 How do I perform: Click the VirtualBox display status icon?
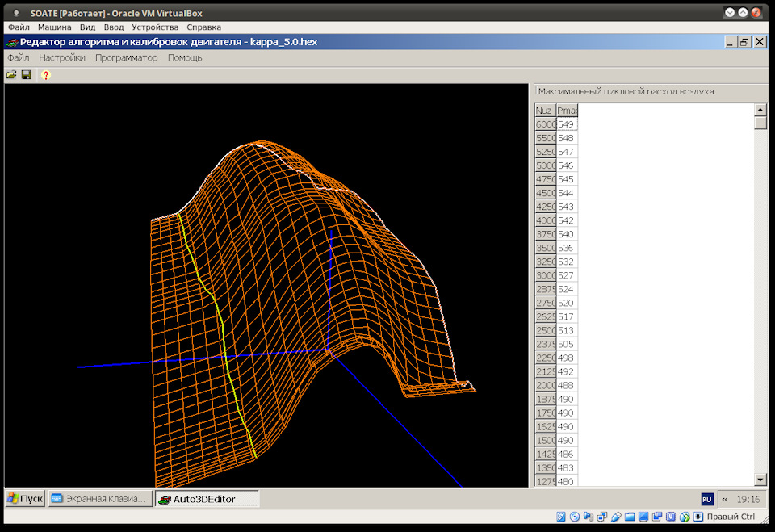click(643, 517)
